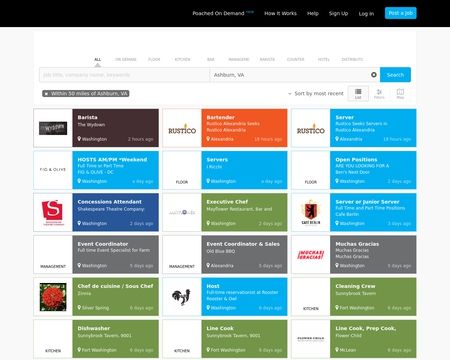Open the Filters icon
Image resolution: width=450 pixels, height=360 pixels.
(379, 93)
